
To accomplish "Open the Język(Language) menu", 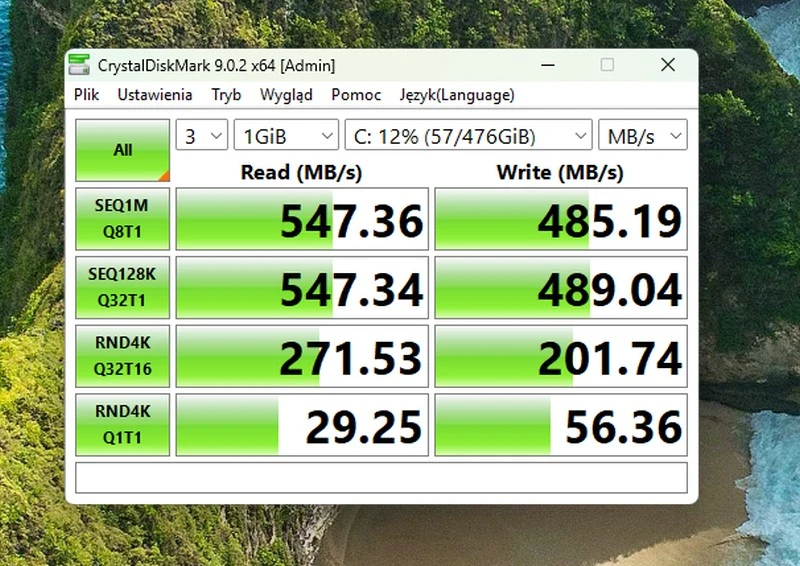I will point(457,95).
